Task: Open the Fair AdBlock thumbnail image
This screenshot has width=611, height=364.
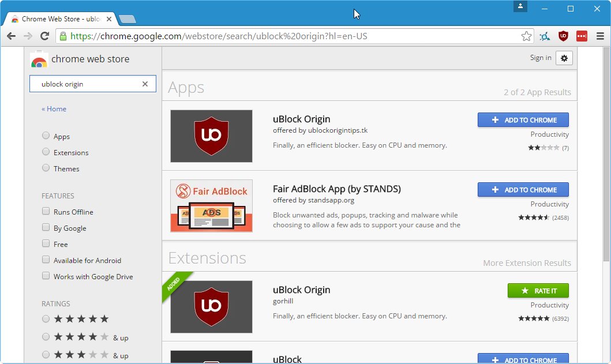Action: (211, 206)
